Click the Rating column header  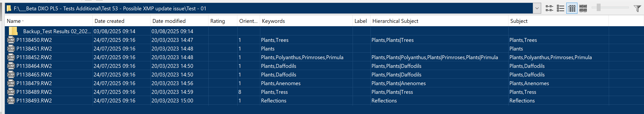[218, 21]
